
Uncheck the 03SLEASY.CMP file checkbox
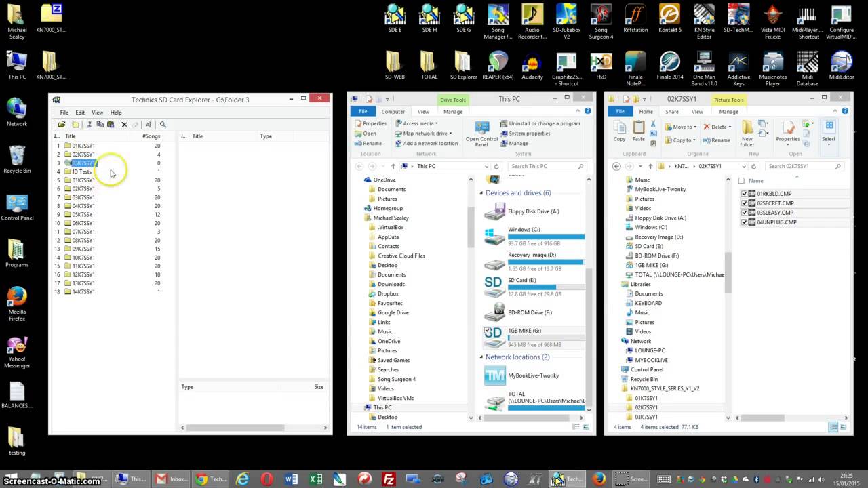click(x=744, y=213)
